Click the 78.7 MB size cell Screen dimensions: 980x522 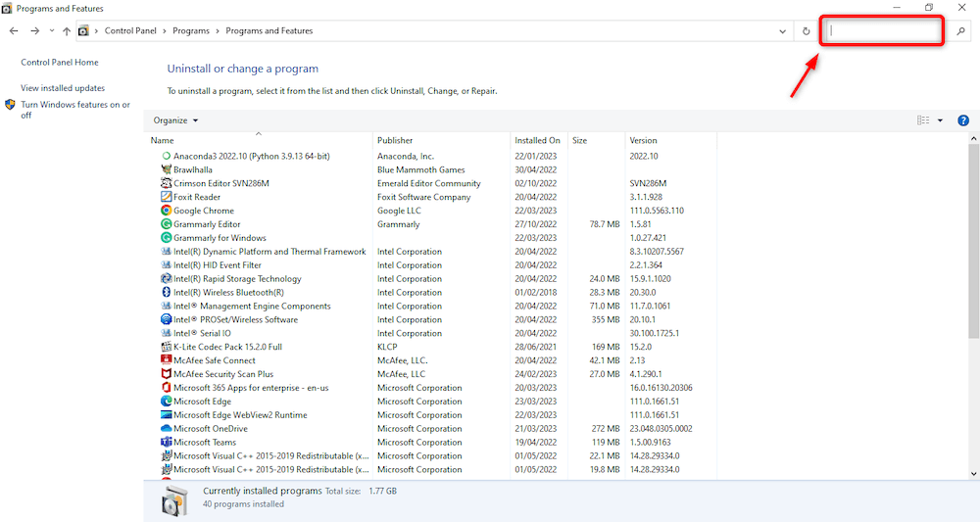[x=605, y=224]
